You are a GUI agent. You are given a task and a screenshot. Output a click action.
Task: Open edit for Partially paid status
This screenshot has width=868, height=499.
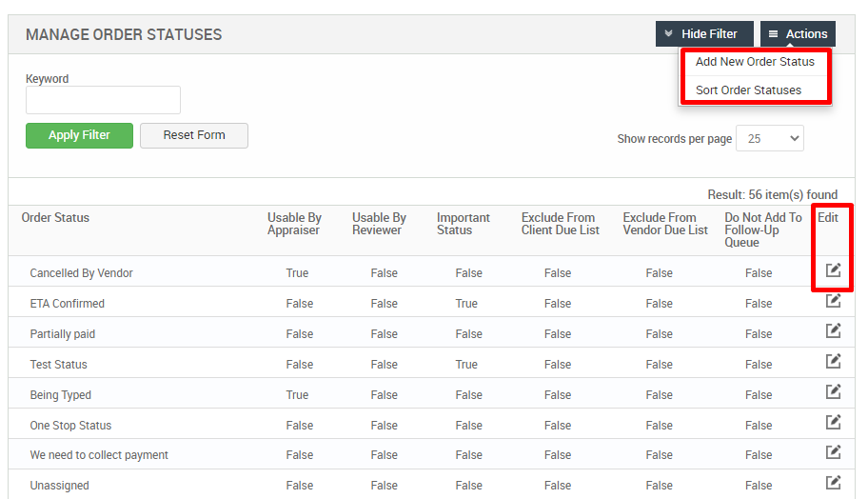[833, 331]
